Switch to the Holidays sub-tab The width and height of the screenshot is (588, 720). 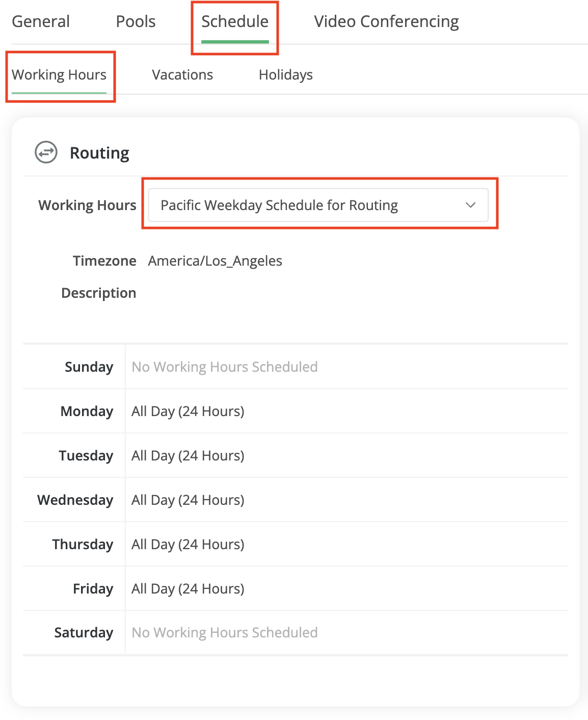point(285,75)
